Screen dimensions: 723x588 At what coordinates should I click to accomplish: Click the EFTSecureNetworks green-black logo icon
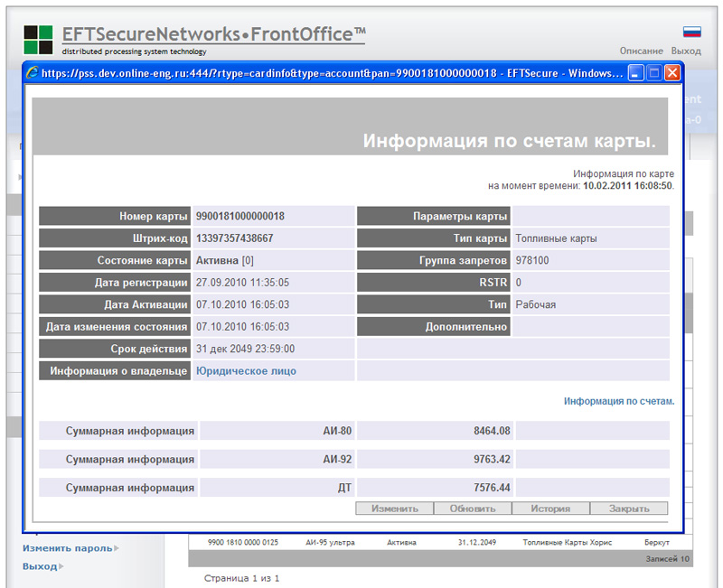pos(38,40)
